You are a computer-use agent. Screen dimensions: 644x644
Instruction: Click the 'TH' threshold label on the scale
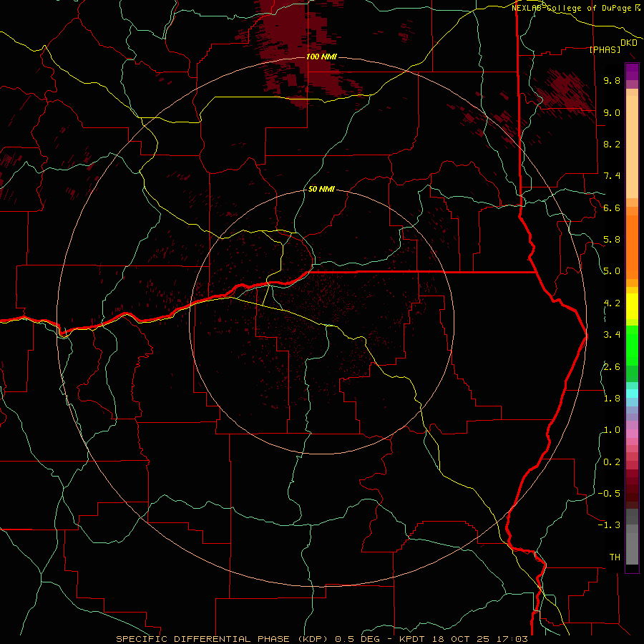tap(615, 557)
